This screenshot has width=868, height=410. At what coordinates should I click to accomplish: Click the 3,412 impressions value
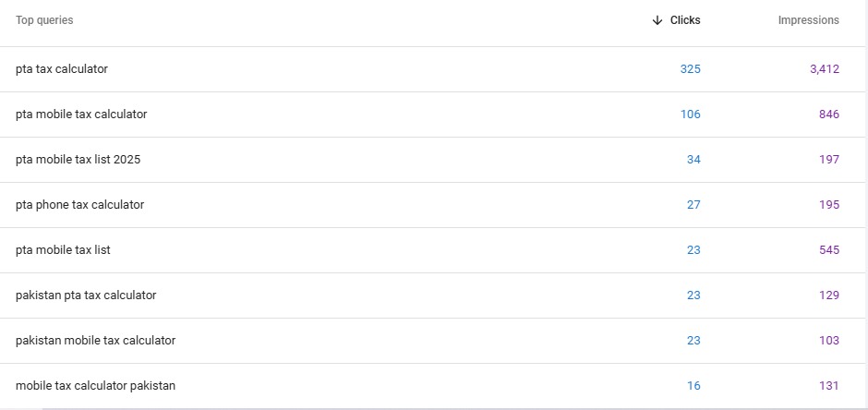824,69
